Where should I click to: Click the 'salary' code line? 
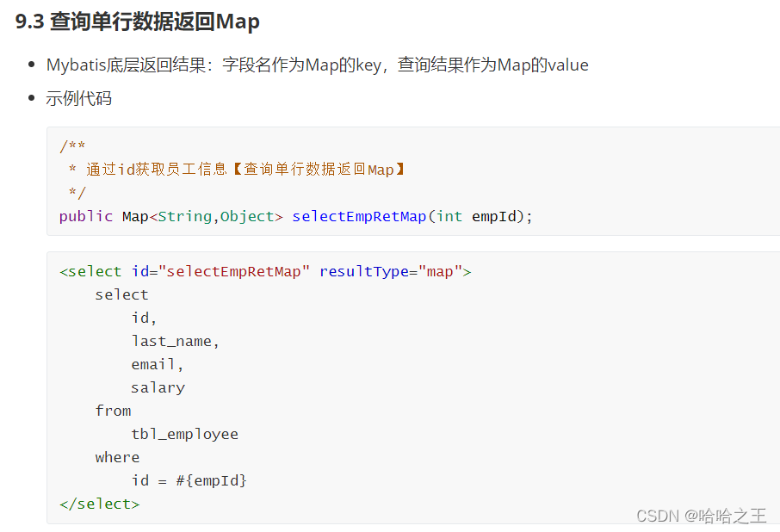(158, 388)
